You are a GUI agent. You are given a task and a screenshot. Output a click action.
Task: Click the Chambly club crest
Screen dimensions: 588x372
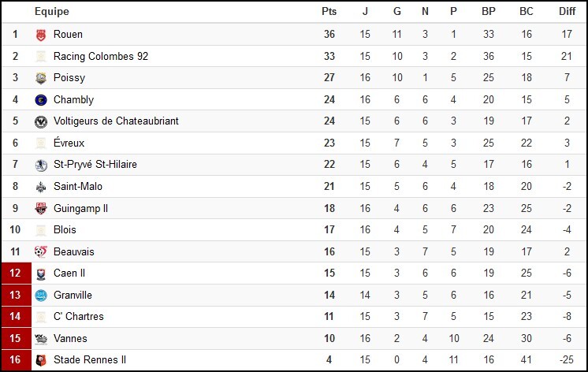41,100
